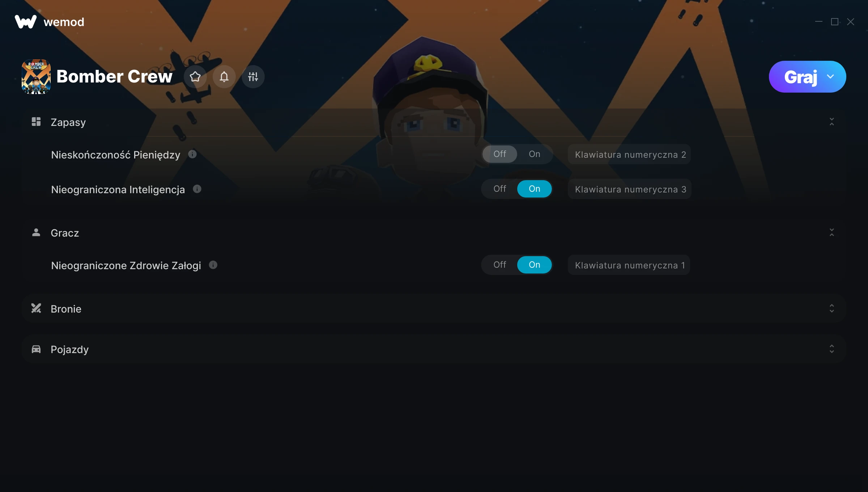The height and width of the screenshot is (492, 868).
Task: Click the Graj play button
Action: click(800, 77)
